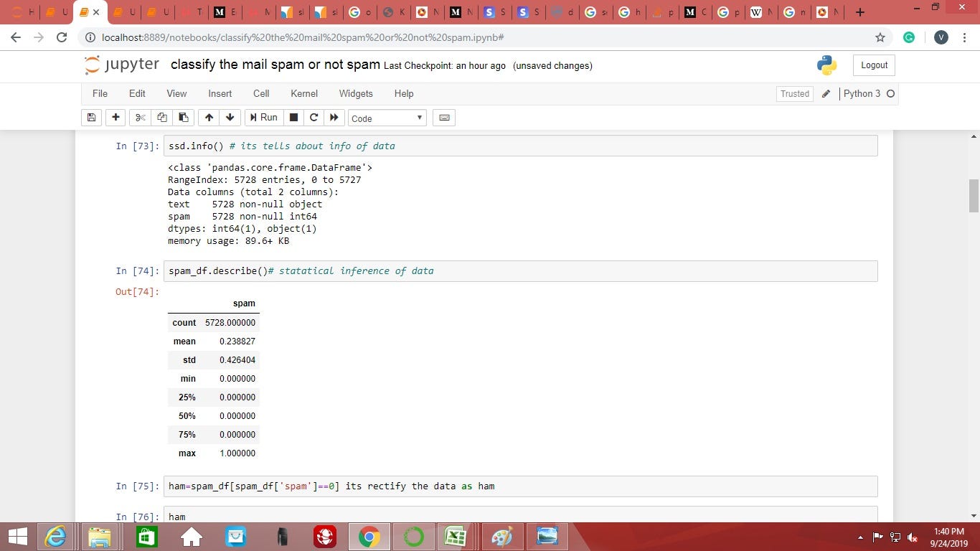
Task: Open the Kernel menu
Action: click(x=303, y=93)
